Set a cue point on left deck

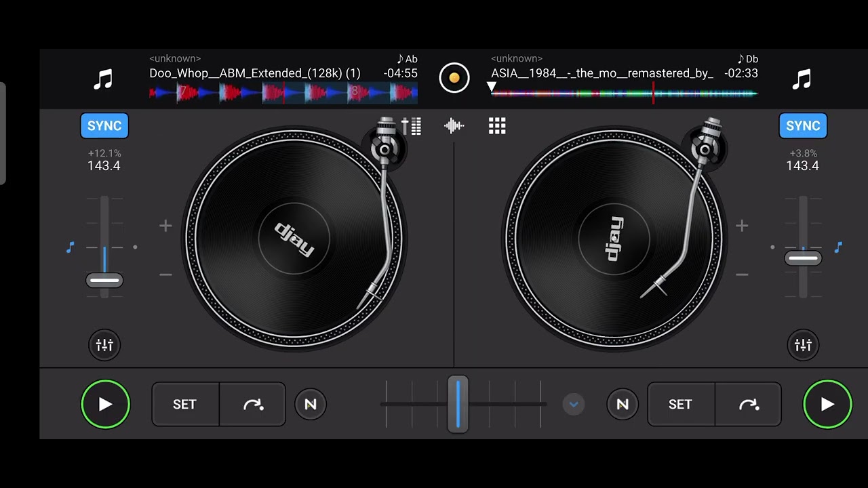click(184, 405)
